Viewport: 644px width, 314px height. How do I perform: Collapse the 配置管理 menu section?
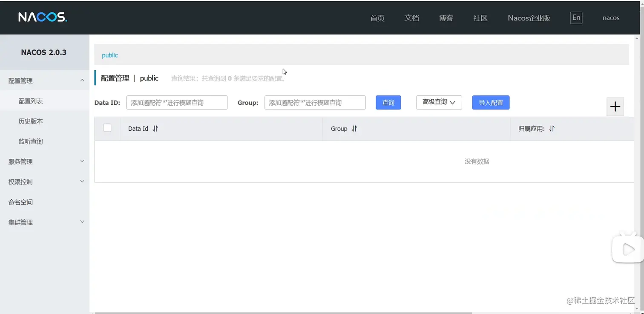coord(45,81)
